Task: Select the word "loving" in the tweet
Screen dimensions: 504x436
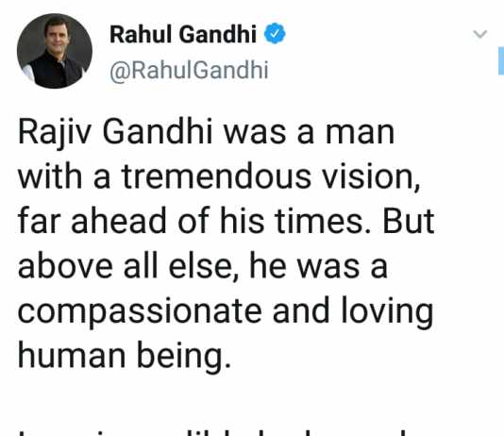Action: click(387, 311)
